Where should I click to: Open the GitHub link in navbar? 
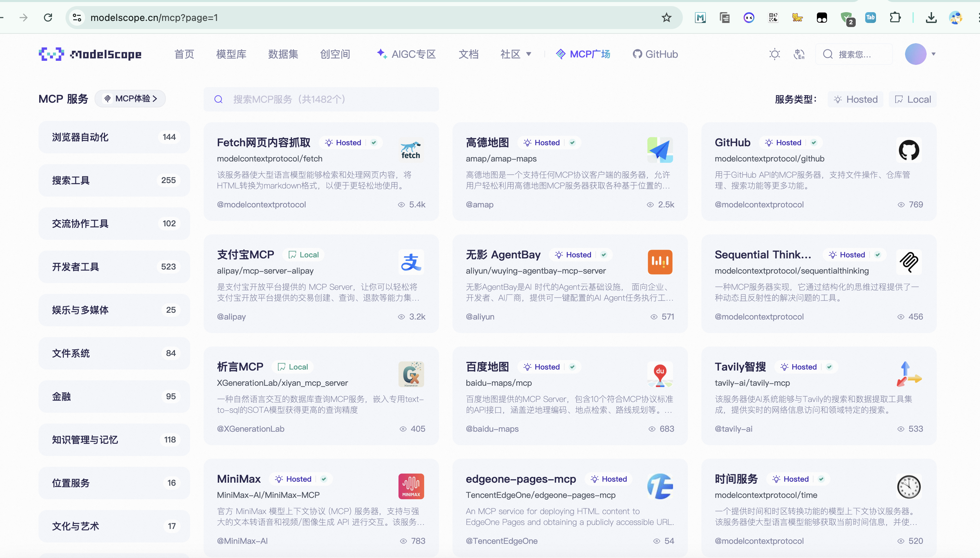[x=655, y=54]
